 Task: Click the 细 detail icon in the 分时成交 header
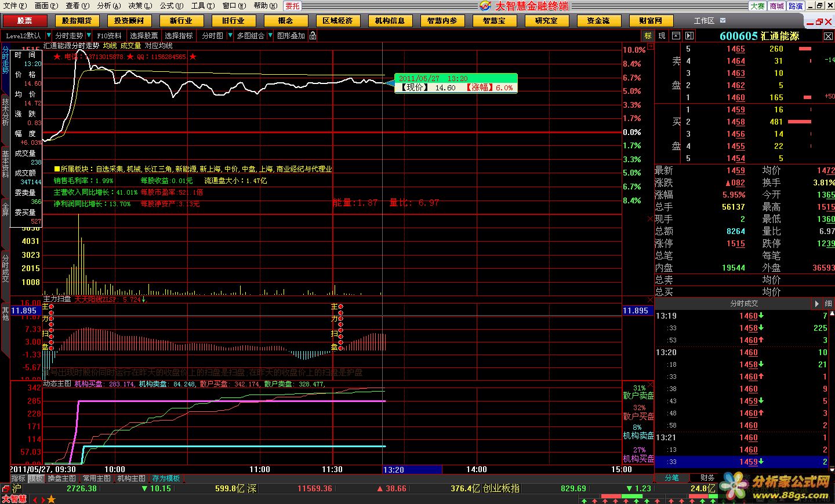828,304
